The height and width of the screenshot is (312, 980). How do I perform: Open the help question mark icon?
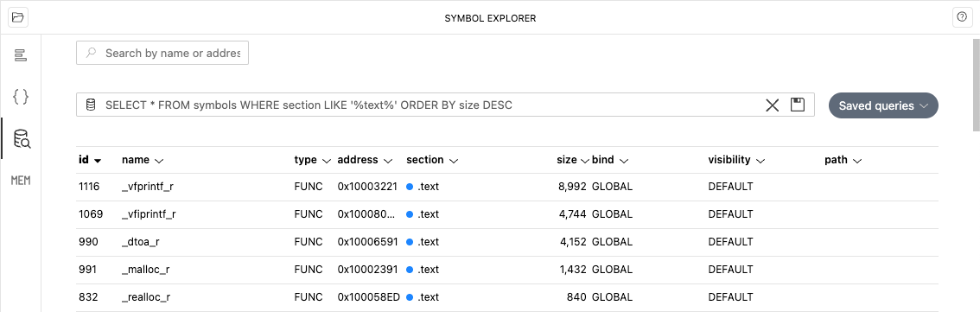(962, 17)
